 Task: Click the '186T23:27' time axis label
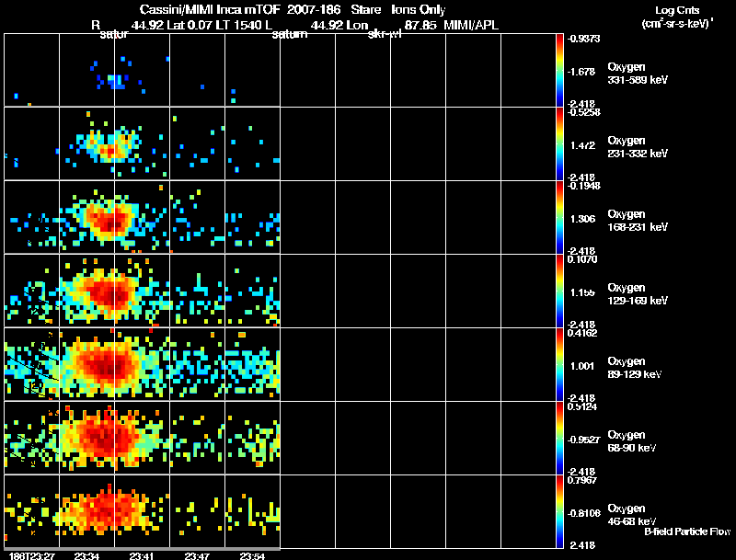[x=32, y=556]
